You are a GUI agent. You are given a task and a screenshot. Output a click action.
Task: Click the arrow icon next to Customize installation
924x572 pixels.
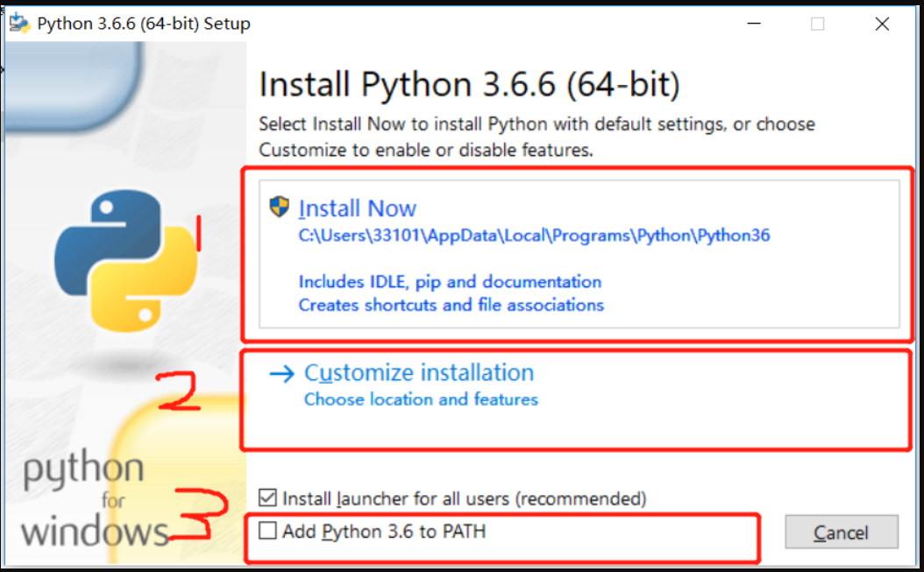point(281,373)
